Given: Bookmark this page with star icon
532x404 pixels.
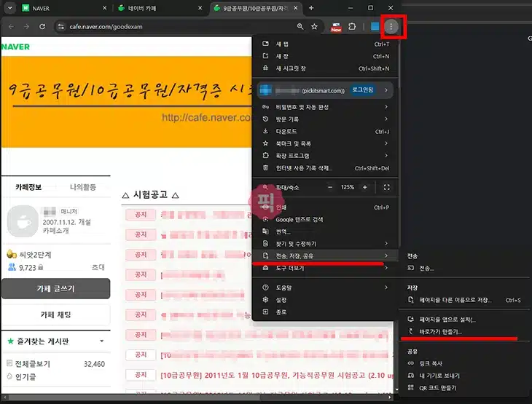Looking at the screenshot, I should click(315, 27).
